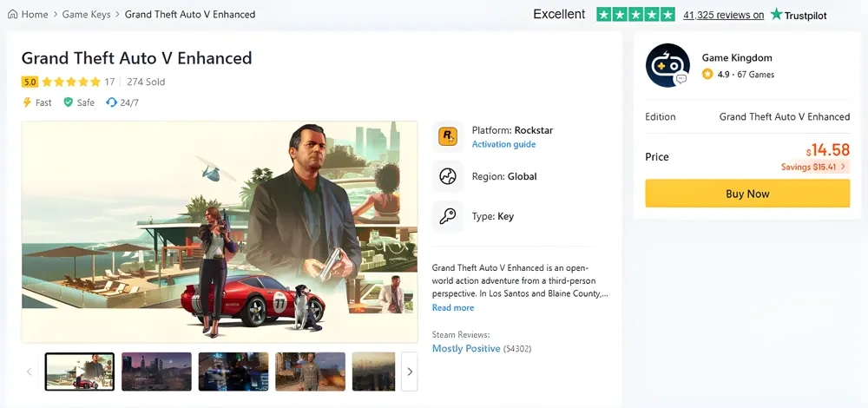This screenshot has width=868, height=408.
Task: Click the Trustpilot green star rating
Action: pos(636,15)
